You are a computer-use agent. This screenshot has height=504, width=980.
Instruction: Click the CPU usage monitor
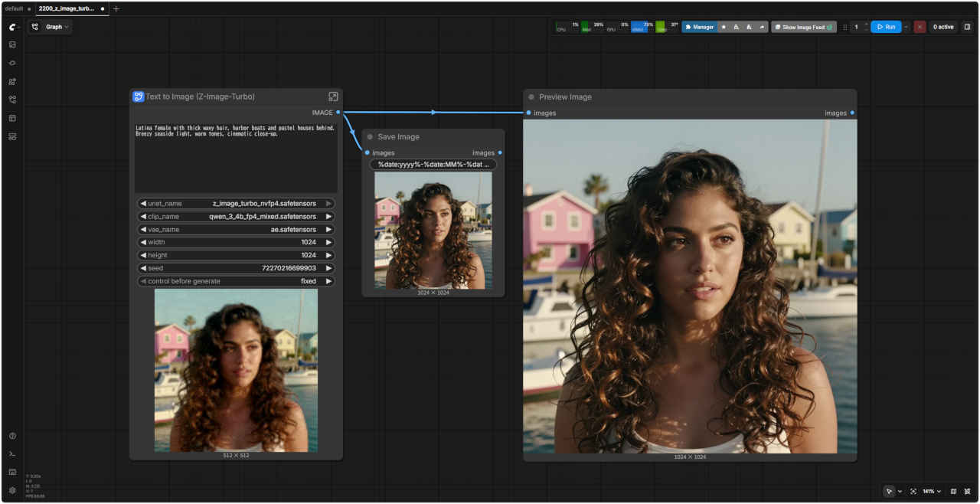click(x=567, y=27)
